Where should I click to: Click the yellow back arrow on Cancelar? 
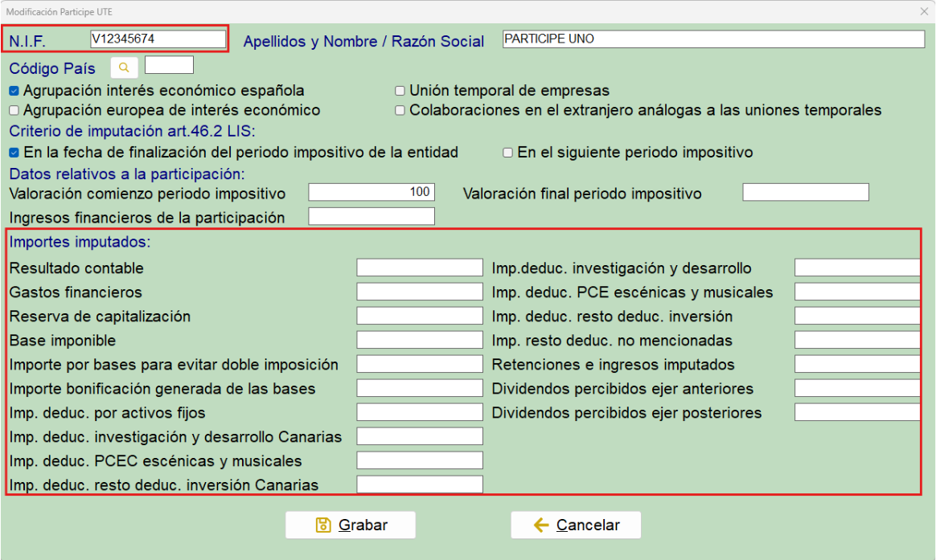pos(541,525)
